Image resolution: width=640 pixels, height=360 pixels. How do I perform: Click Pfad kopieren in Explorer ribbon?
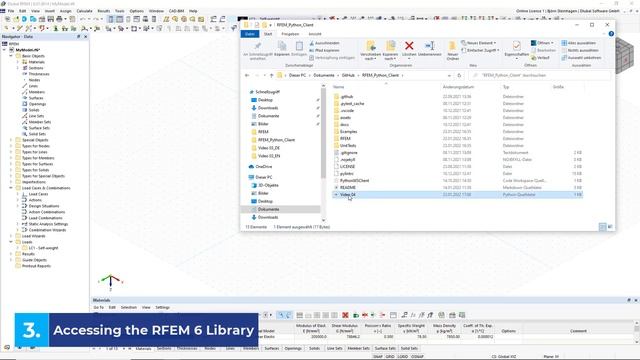coord(324,50)
